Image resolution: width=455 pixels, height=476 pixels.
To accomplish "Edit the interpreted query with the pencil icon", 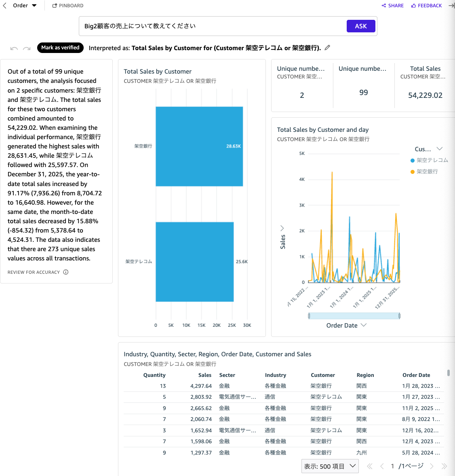I will (x=327, y=47).
